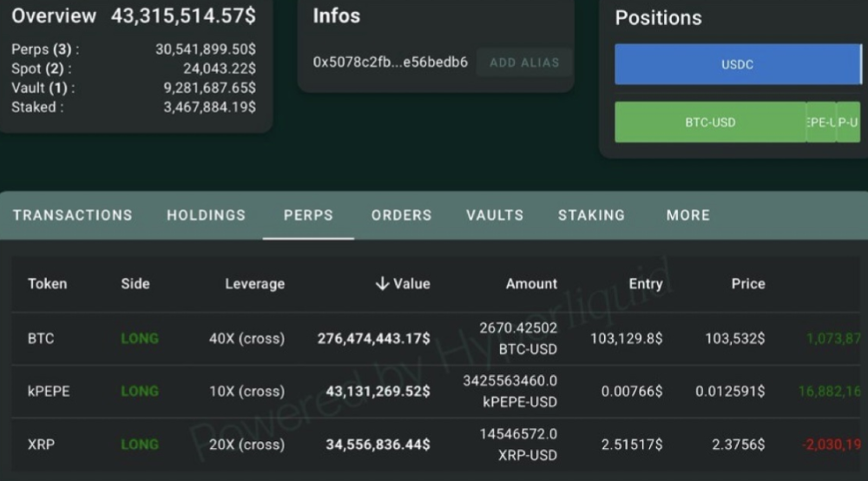Switch to the HOLDINGS tab
868x481 pixels.
click(206, 215)
